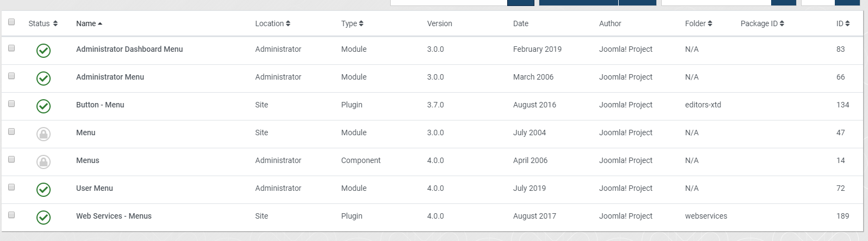
Task: Select the checkbox for Menus component row
Action: pyautogui.click(x=11, y=159)
